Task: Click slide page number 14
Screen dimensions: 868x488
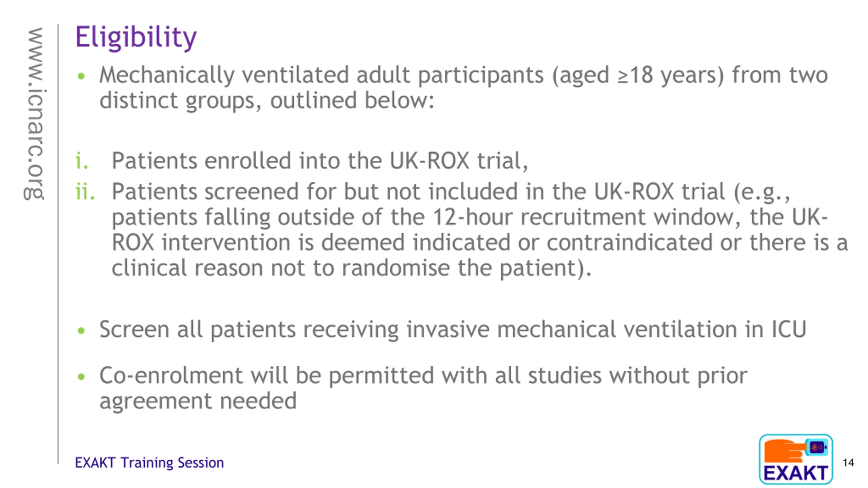Action: click(x=848, y=463)
